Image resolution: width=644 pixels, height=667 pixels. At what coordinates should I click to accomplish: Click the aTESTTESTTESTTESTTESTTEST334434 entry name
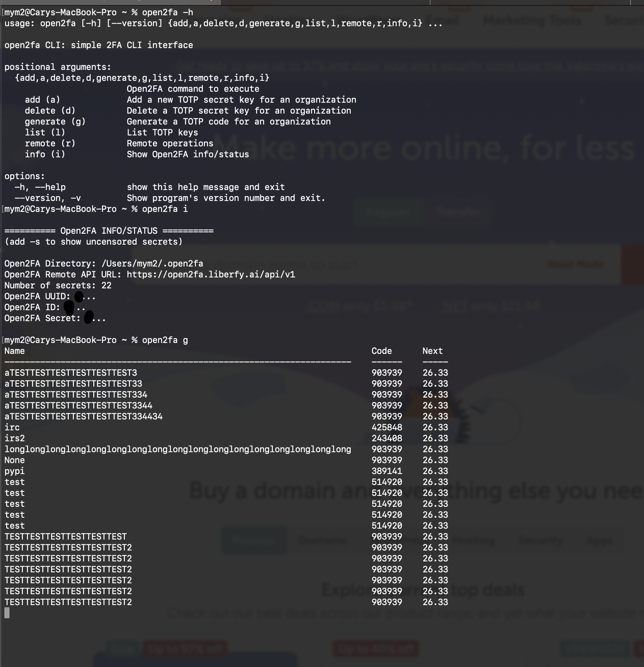83,417
